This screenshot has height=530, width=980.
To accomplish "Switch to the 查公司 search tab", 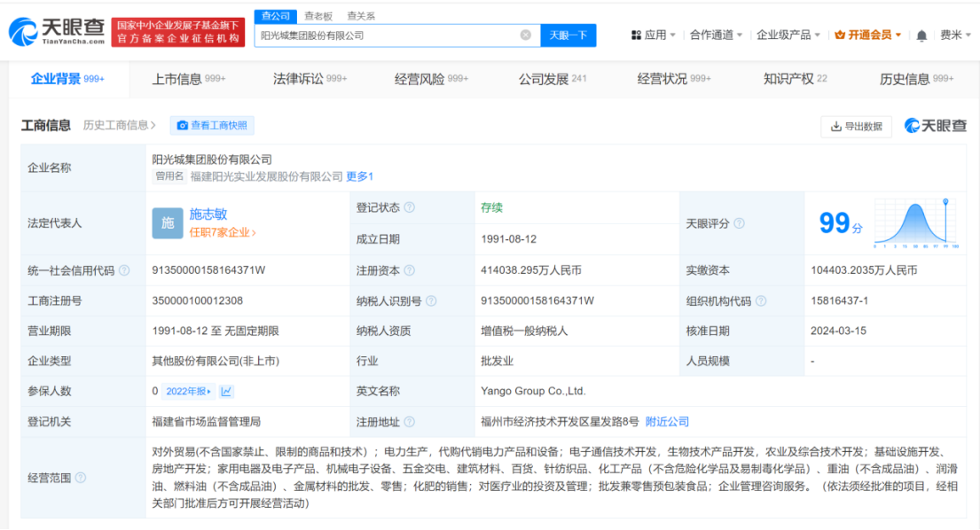I will pos(275,16).
